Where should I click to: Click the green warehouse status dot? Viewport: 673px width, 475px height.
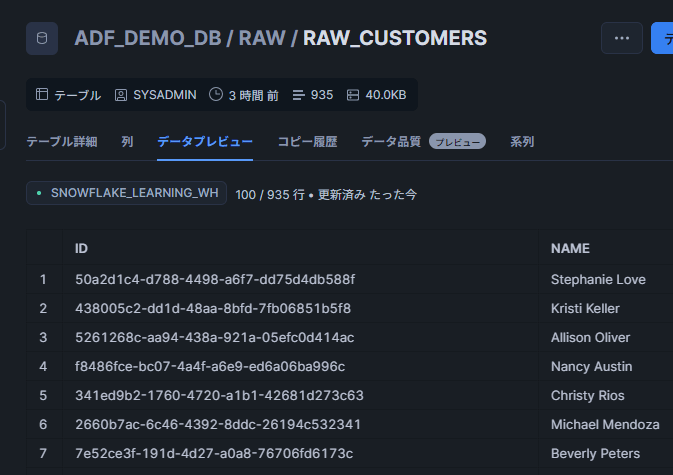click(x=39, y=194)
